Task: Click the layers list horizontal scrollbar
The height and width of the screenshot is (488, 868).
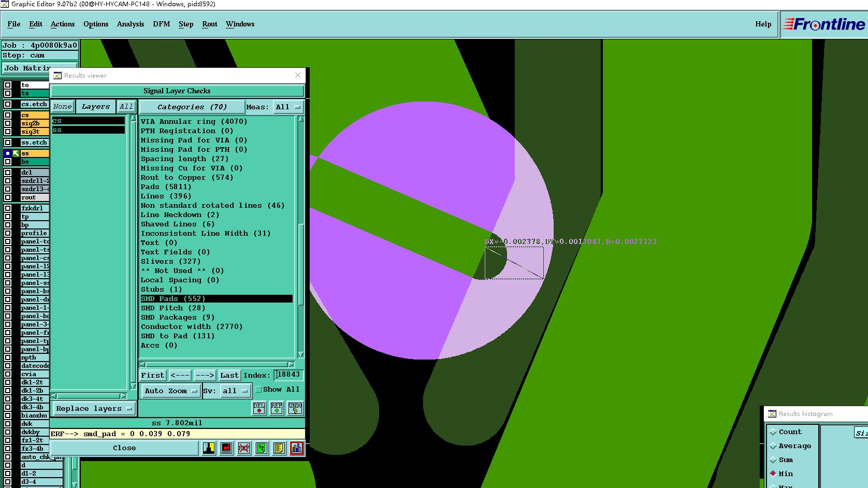Action: (89, 396)
